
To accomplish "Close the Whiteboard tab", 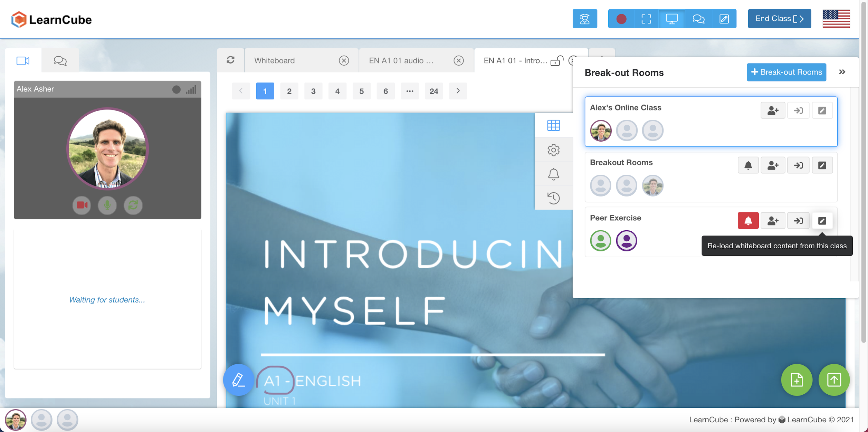I will pyautogui.click(x=344, y=60).
